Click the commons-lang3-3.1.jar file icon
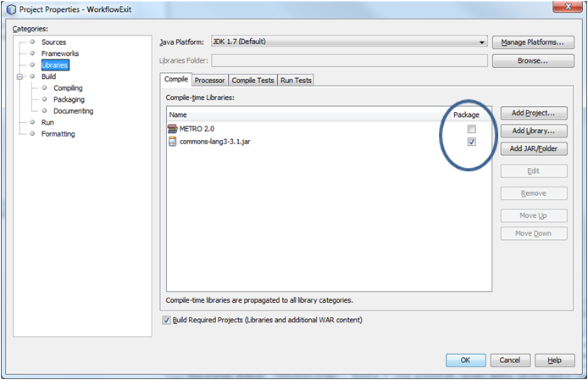Screen dimensions: 588x380 (x=173, y=142)
